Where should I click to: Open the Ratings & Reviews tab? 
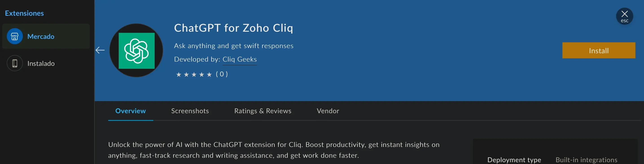263,111
